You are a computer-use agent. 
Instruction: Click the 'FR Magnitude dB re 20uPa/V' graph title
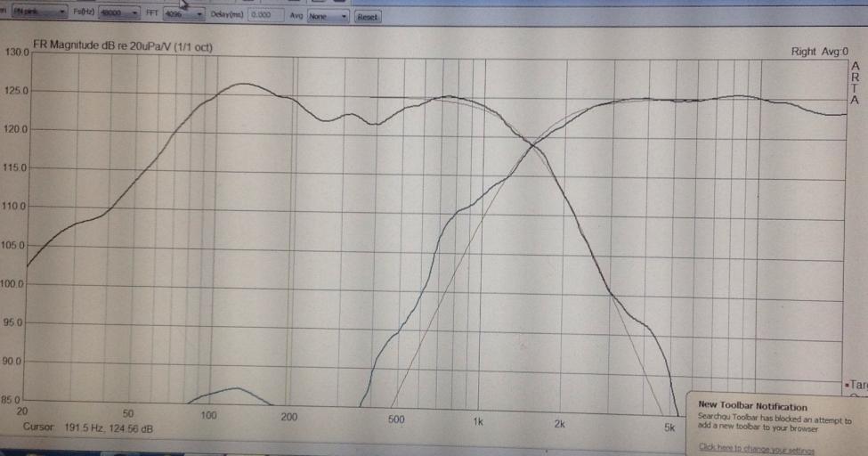tap(122, 46)
